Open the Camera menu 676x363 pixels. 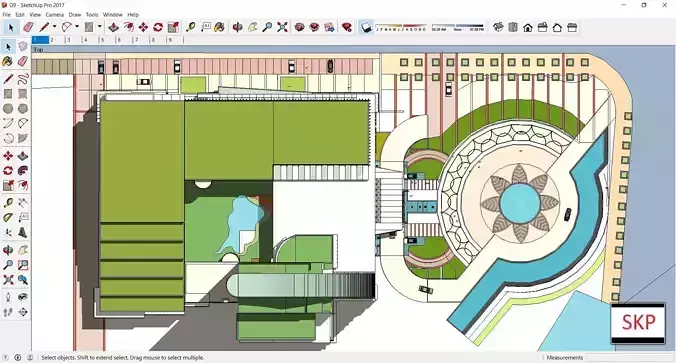click(x=55, y=15)
